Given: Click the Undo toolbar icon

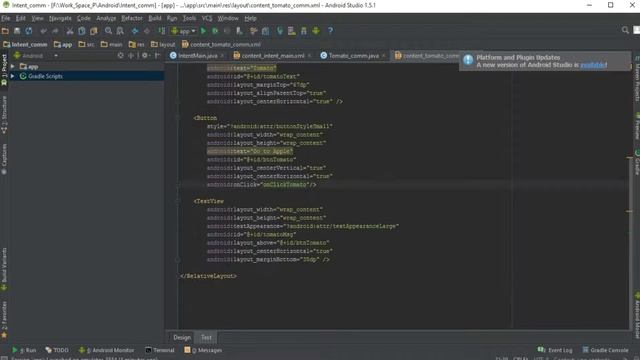Looking at the screenshot, I should tap(43, 31).
